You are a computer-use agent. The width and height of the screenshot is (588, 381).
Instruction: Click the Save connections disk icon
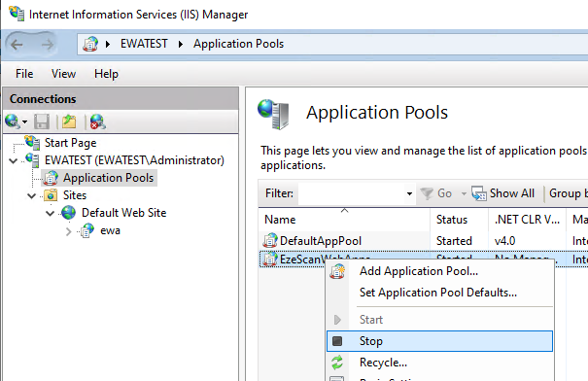(42, 121)
